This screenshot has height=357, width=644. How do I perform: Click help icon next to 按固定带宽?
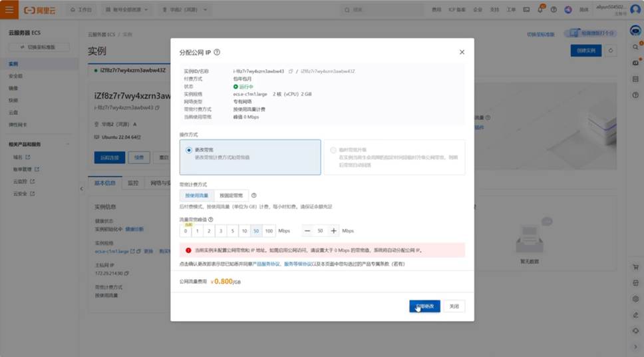click(254, 195)
